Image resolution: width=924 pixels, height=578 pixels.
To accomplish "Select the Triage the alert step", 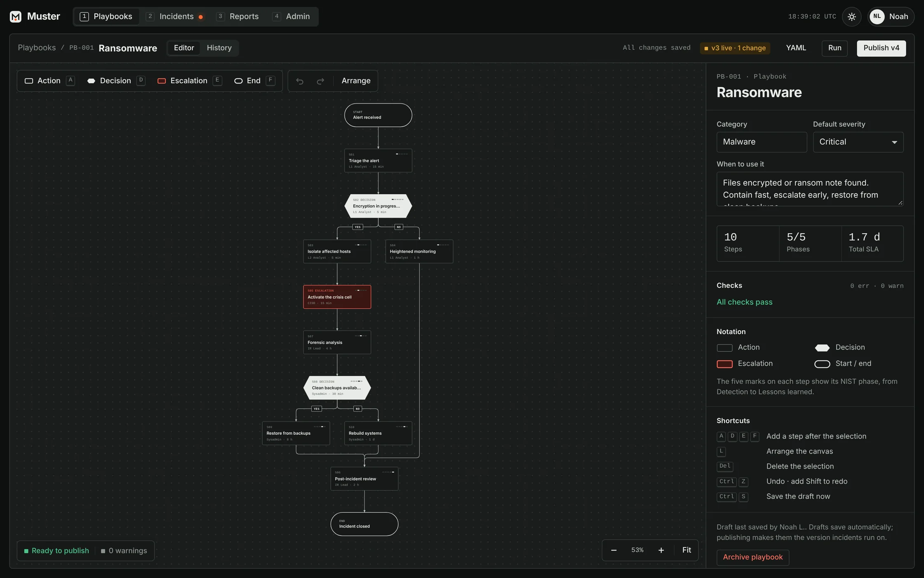I will (378, 161).
